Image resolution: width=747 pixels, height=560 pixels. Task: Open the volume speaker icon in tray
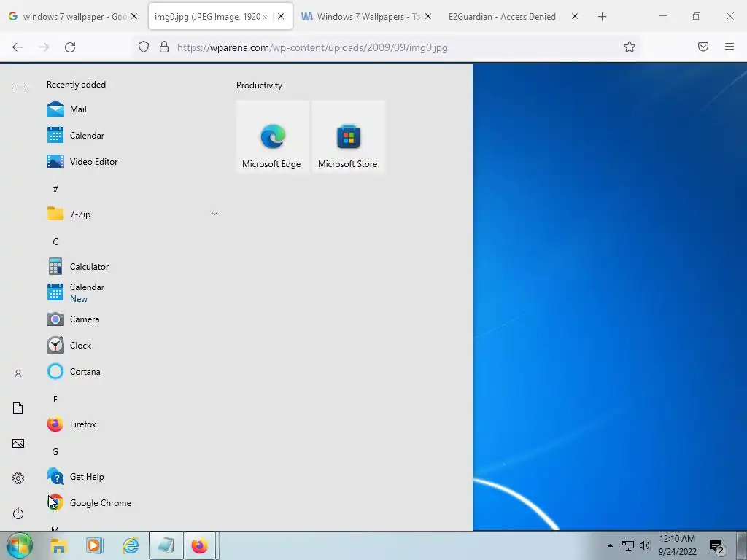tap(645, 545)
